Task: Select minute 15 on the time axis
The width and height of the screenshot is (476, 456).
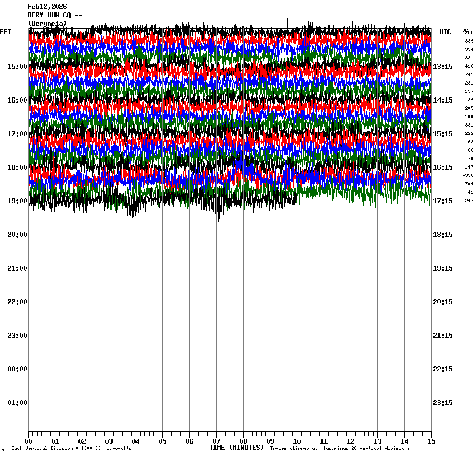Action: tap(431, 441)
